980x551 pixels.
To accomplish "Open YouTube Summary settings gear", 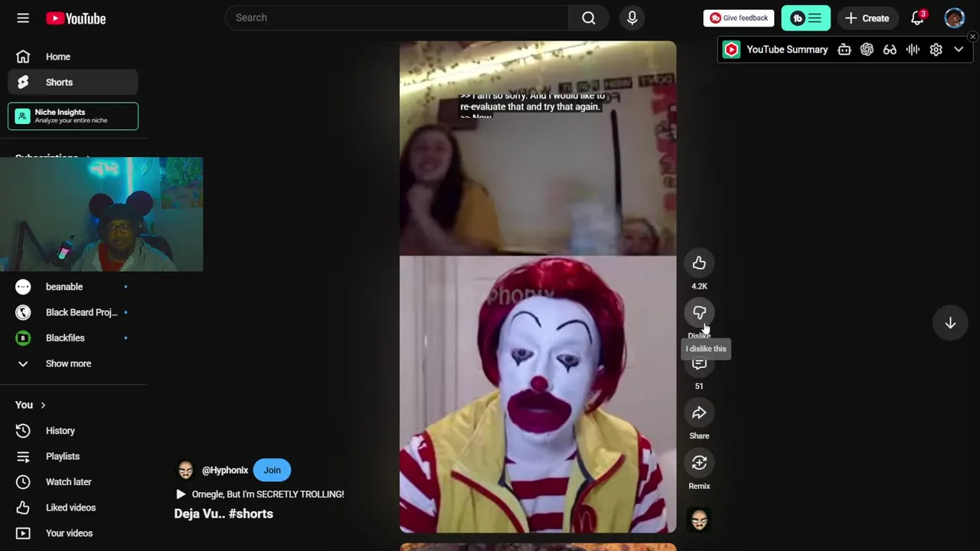I will click(x=936, y=50).
